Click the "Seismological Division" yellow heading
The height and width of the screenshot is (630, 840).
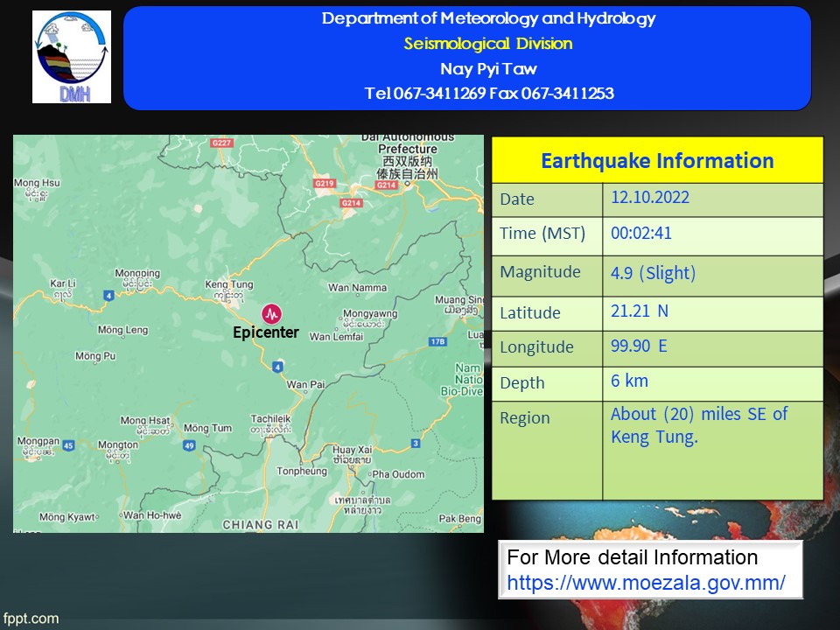[x=488, y=44]
